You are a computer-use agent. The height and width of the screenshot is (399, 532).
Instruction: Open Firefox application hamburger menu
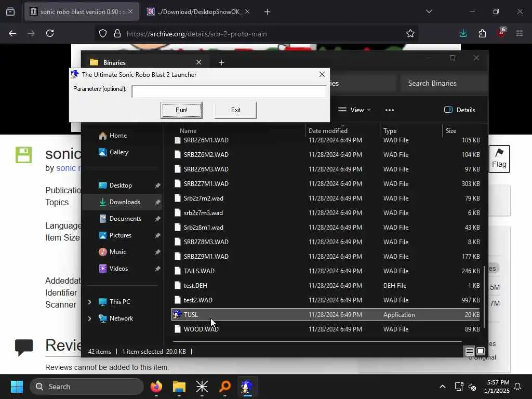[520, 33]
